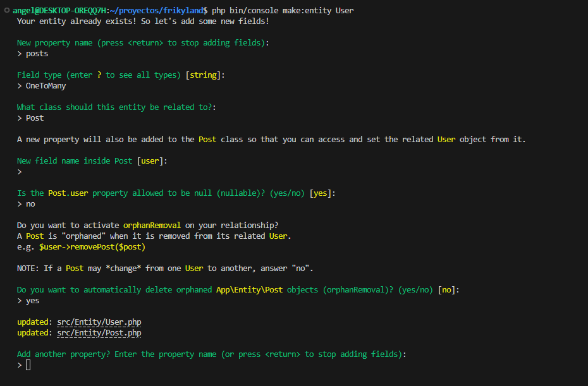
Task: Open the src/Entity/Post.php file link
Action: 99,333
